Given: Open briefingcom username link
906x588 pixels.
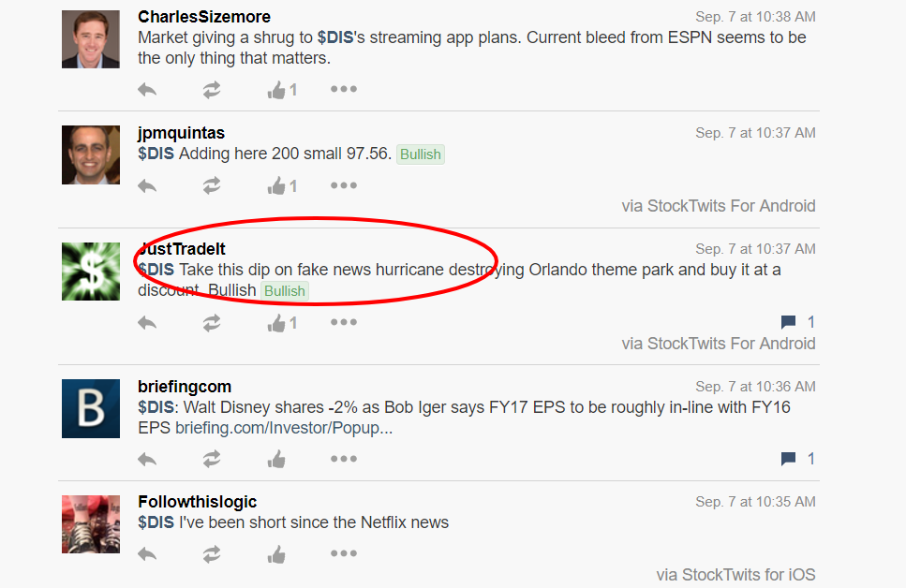Looking at the screenshot, I should 185,387.
